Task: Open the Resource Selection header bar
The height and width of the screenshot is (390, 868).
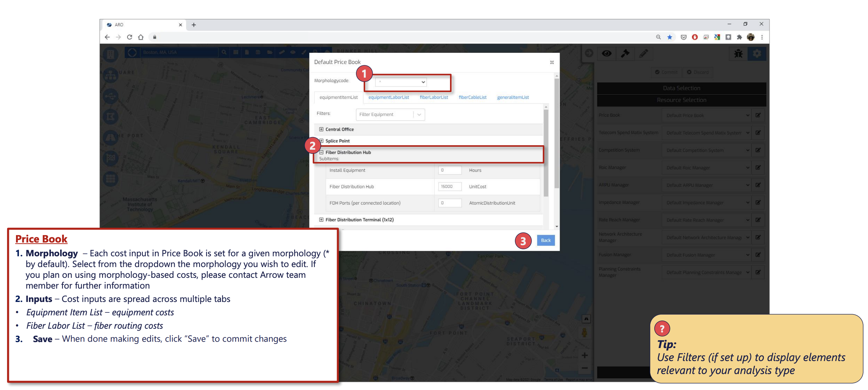Action: (681, 100)
